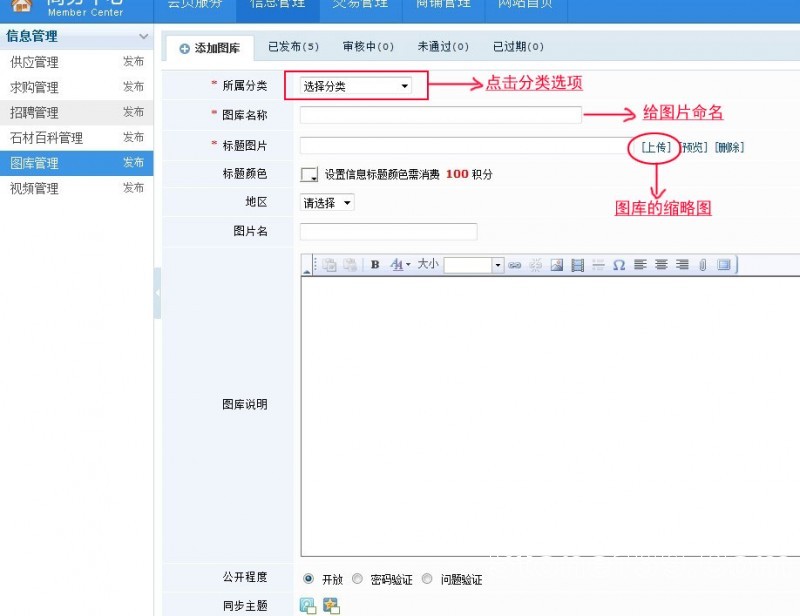800x616 pixels.
Task: Select center text alignment
Action: pyautogui.click(x=660, y=265)
